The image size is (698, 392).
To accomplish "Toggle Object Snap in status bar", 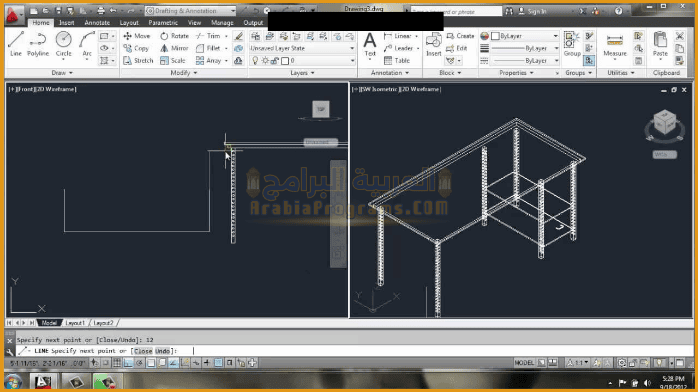I will [151, 363].
